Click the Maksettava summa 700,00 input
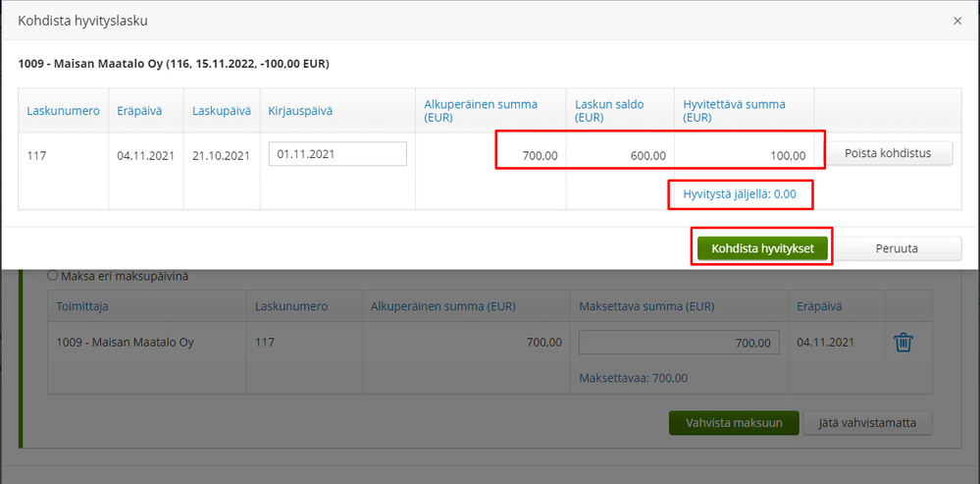 click(680, 343)
